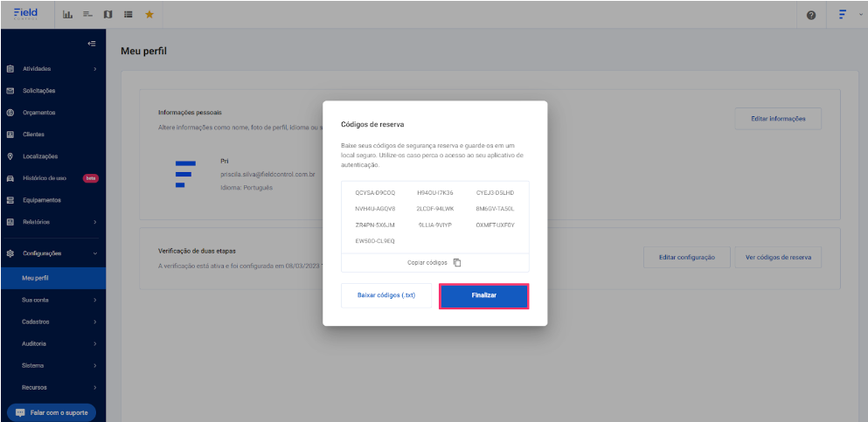Click the Idioma: Português text
Viewport: 868px width, 422px height.
(x=247, y=188)
